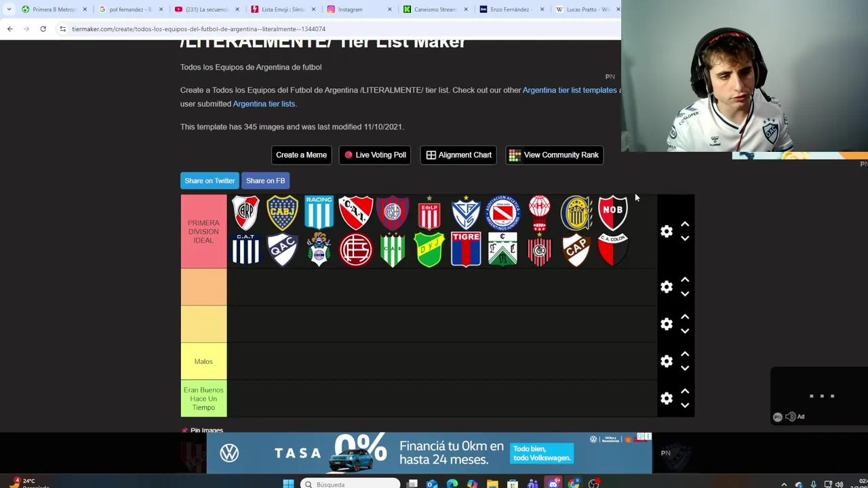Switch to Caneismo Stream tab
Image resolution: width=868 pixels, height=488 pixels.
[434, 9]
